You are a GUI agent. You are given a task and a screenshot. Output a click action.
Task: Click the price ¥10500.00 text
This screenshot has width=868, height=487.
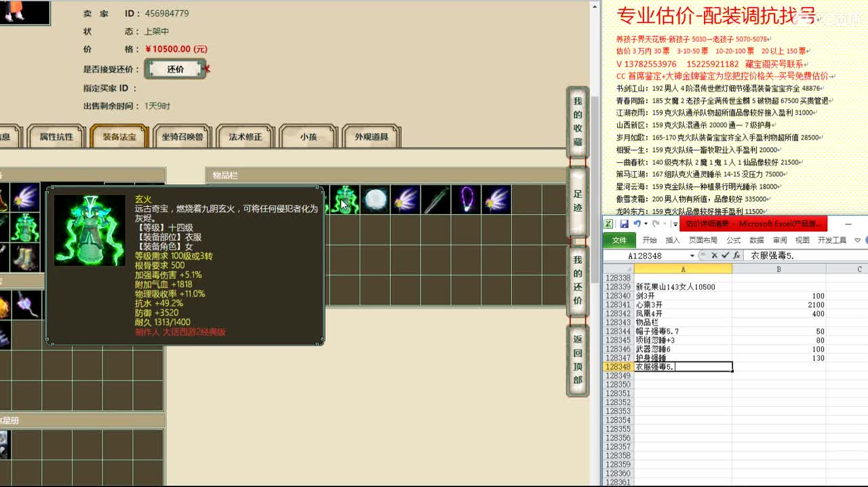[176, 49]
